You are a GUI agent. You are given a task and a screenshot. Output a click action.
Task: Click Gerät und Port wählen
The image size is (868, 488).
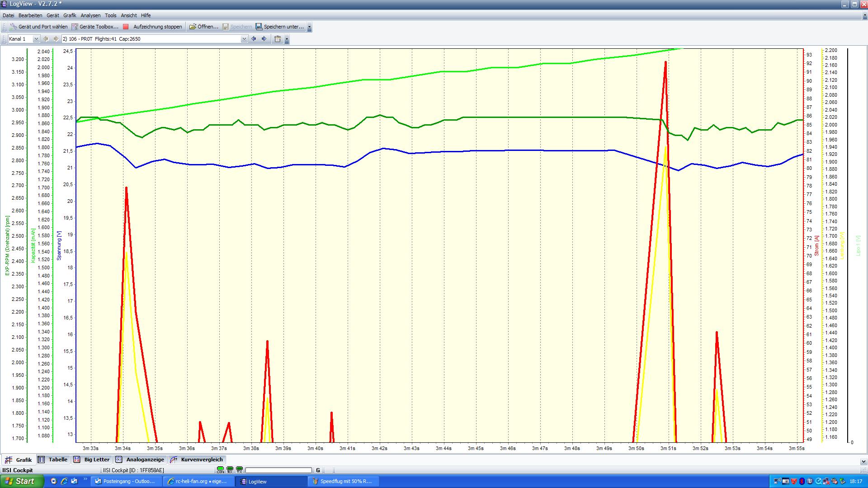point(39,27)
